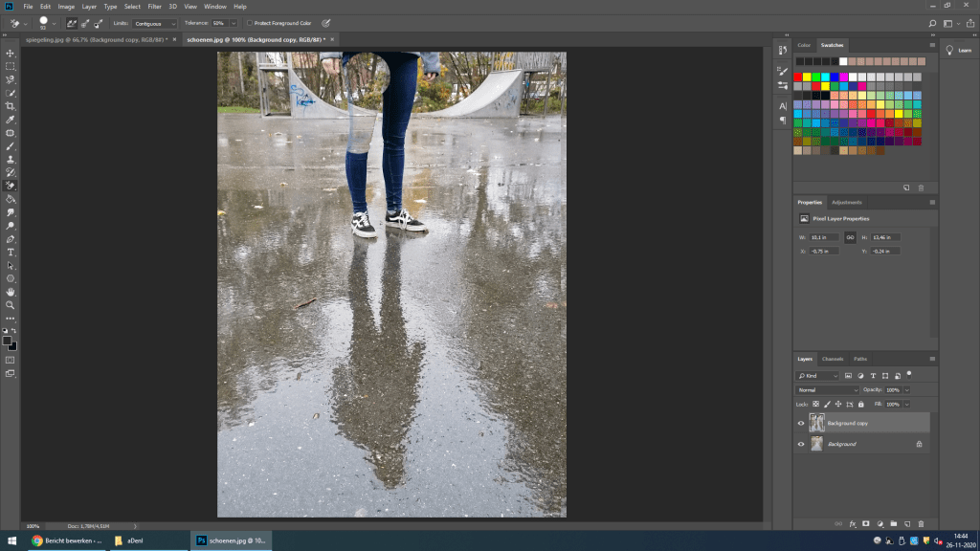Screen dimensions: 980x551
Task: Click the foreground color swatch in toolbar
Action: tap(8, 341)
